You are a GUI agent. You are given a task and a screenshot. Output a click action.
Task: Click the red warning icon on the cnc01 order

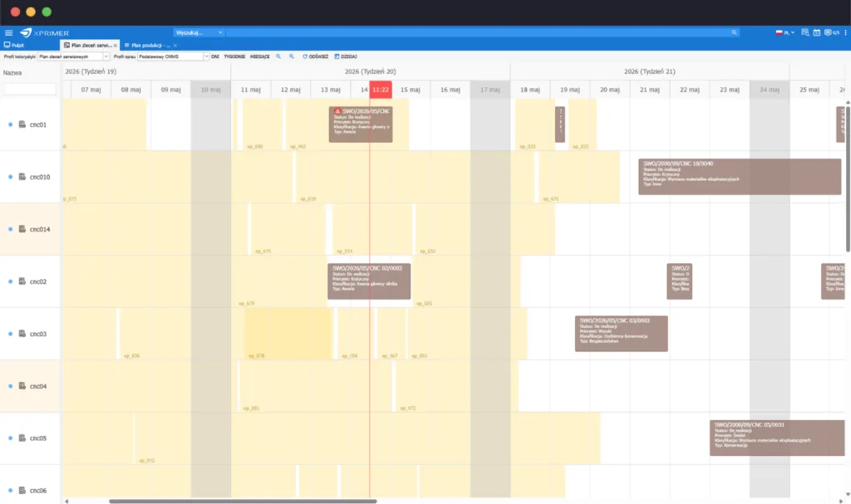(337, 111)
